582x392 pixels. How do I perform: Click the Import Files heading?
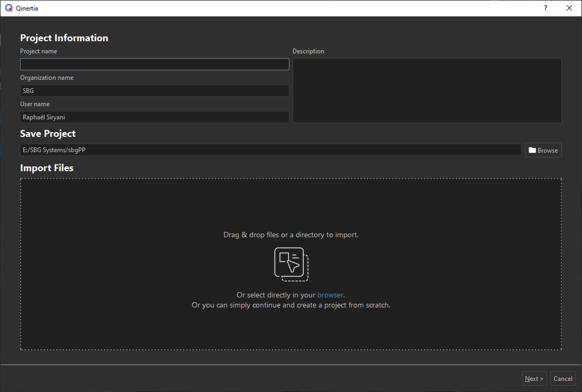pos(47,168)
